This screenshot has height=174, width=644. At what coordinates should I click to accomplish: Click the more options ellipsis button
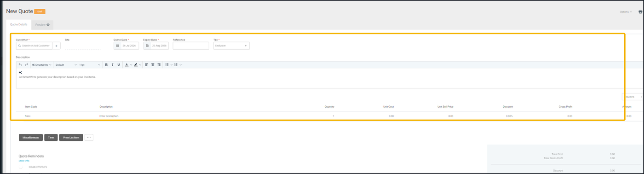(89, 137)
